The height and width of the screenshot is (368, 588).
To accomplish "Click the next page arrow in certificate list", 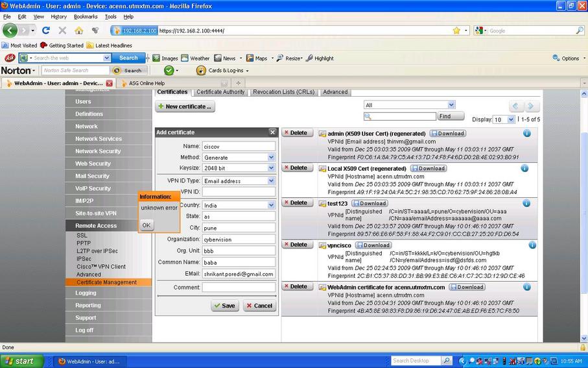I will 532,106.
